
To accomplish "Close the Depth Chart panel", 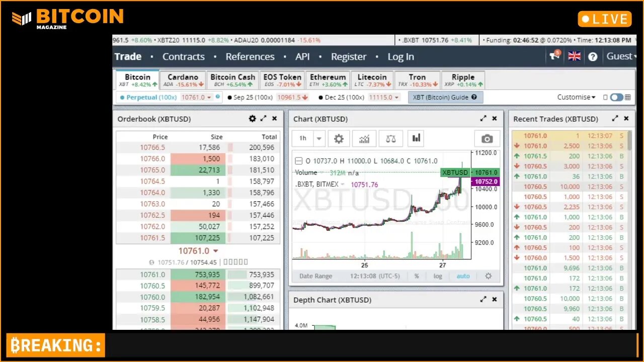I will (x=495, y=299).
